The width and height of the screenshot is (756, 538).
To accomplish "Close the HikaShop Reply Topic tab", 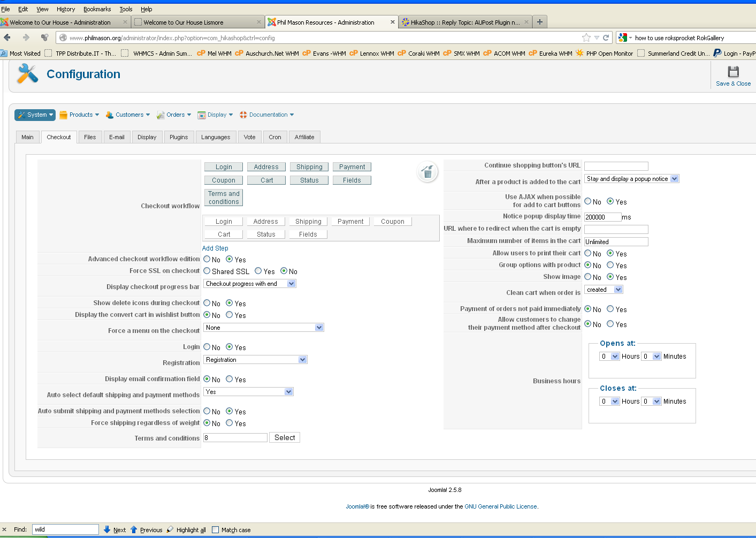I will coord(526,22).
